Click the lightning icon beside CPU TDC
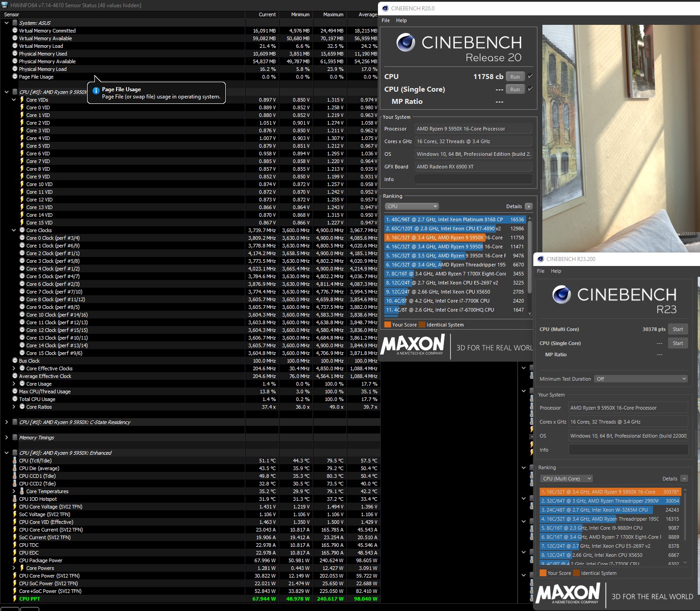 15,545
